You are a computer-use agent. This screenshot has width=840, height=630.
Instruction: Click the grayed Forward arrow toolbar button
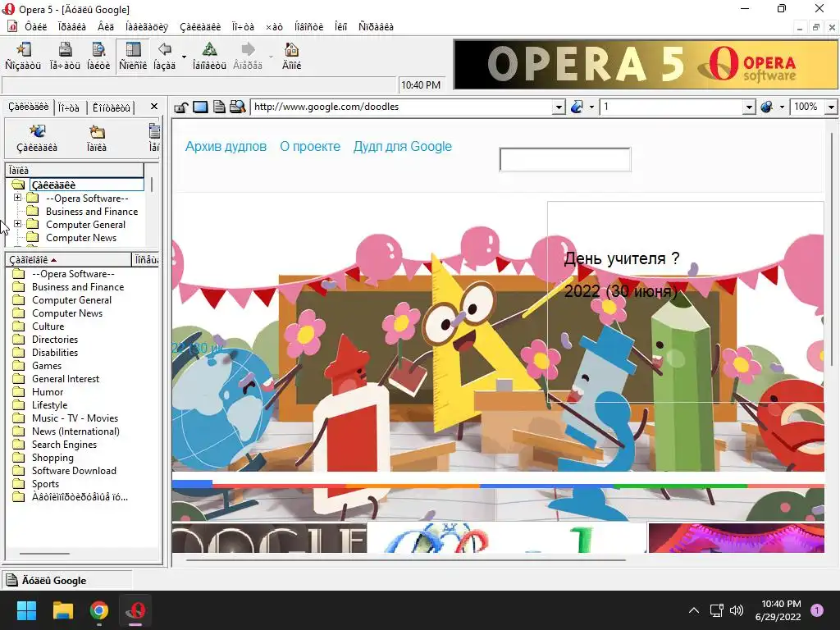(x=248, y=56)
